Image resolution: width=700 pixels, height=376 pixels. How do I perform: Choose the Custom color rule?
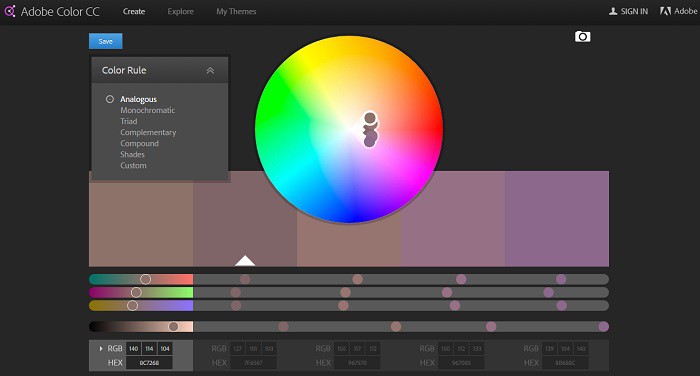[x=133, y=165]
